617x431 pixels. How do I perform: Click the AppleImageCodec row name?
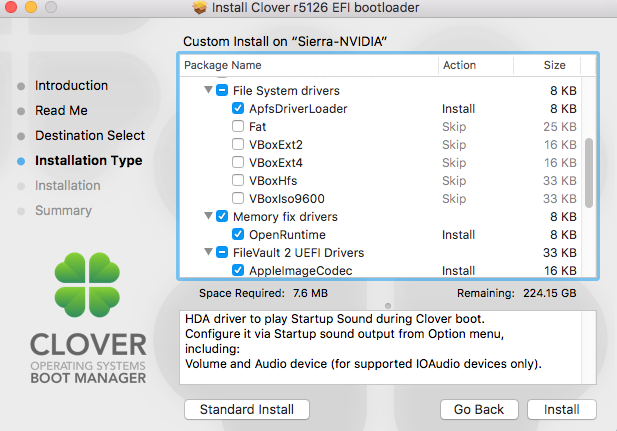click(301, 271)
